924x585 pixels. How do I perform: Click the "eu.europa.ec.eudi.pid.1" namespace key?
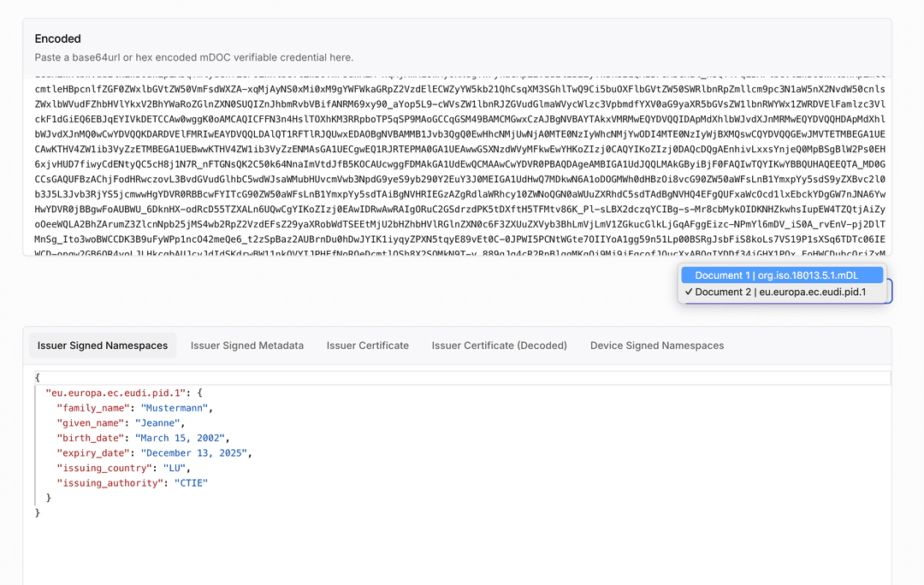(115, 393)
